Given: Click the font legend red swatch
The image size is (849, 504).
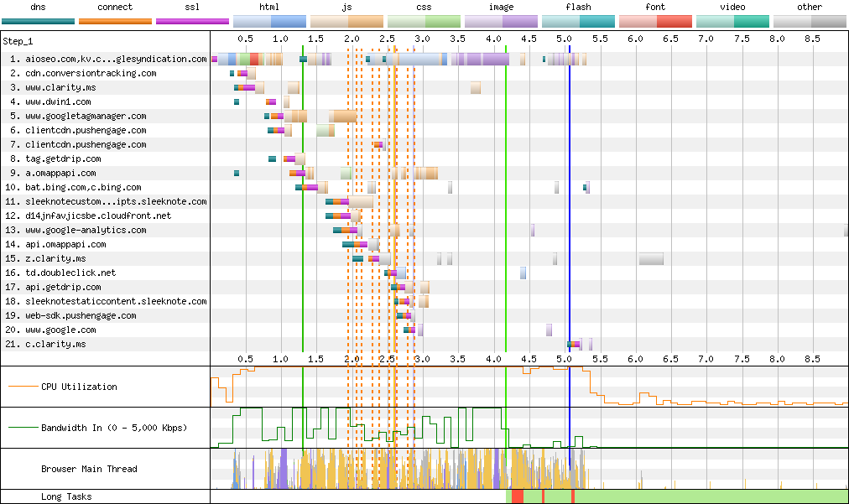Looking at the screenshot, I should coord(655,21).
